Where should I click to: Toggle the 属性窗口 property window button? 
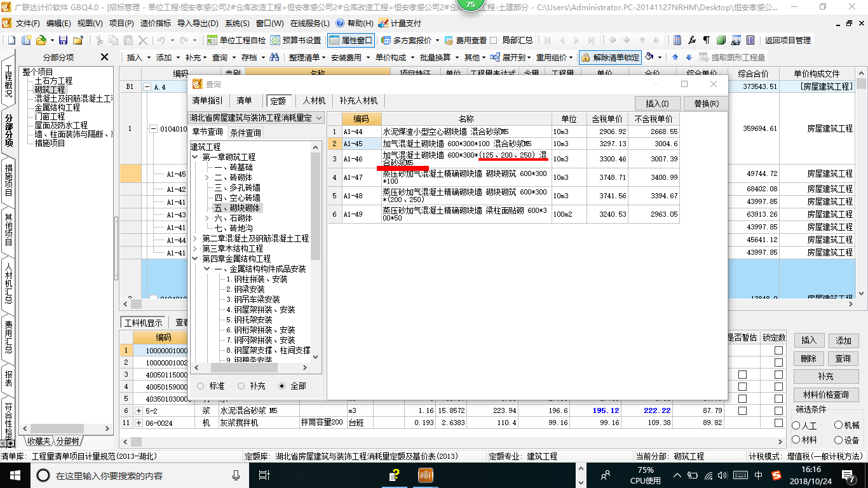click(351, 40)
